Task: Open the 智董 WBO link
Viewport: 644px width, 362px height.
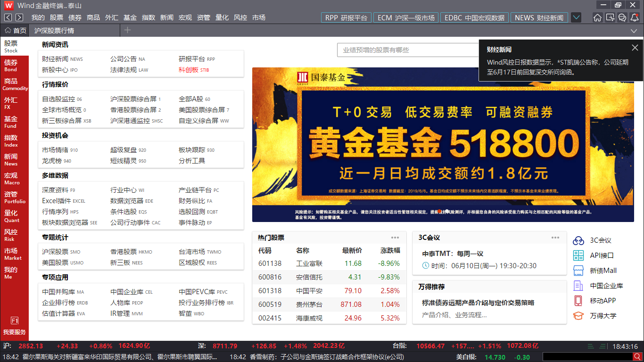Action: pyautogui.click(x=191, y=313)
